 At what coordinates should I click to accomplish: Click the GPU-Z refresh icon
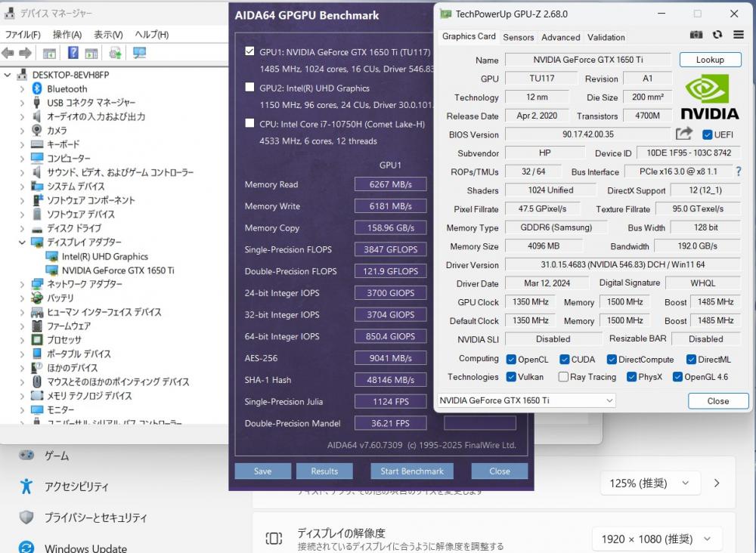(717, 35)
